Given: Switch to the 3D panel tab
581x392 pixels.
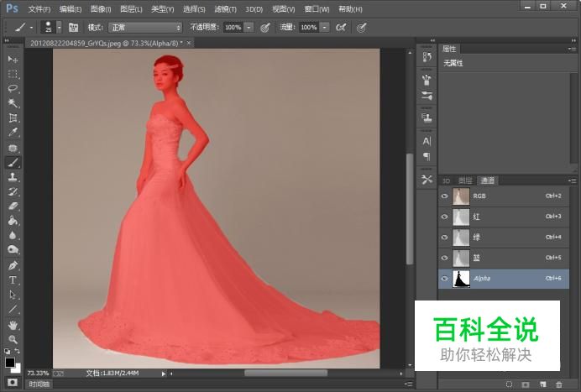Looking at the screenshot, I should tap(446, 180).
